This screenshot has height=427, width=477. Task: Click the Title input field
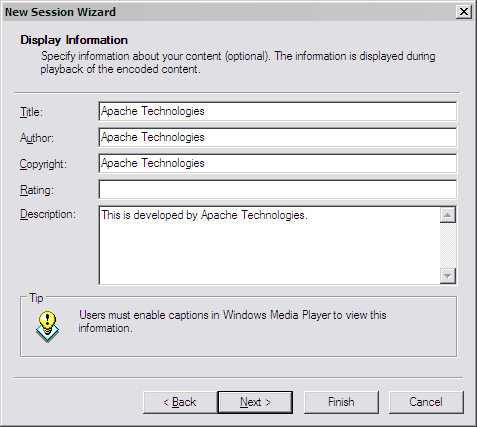[278, 111]
